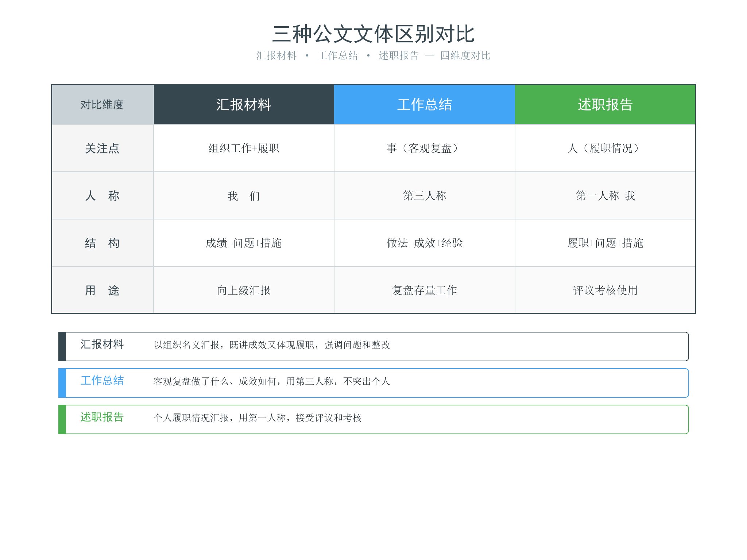Click the cell 成绩+问题+措施
747x560 pixels.
click(x=244, y=243)
